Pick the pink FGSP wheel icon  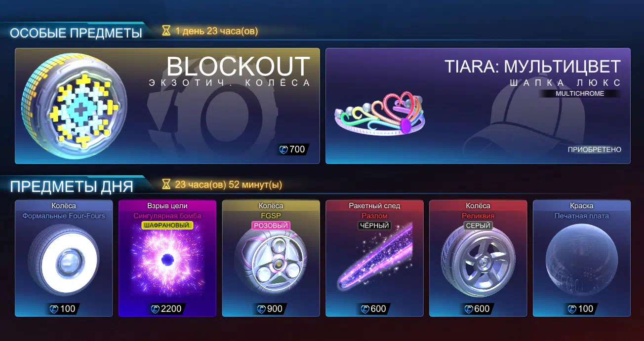coord(271,265)
